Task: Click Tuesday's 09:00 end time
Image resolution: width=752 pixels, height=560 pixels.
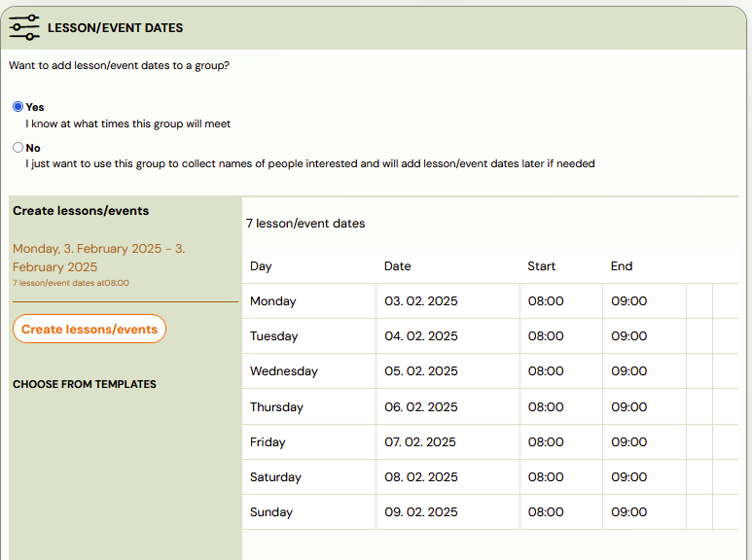Action: (628, 336)
